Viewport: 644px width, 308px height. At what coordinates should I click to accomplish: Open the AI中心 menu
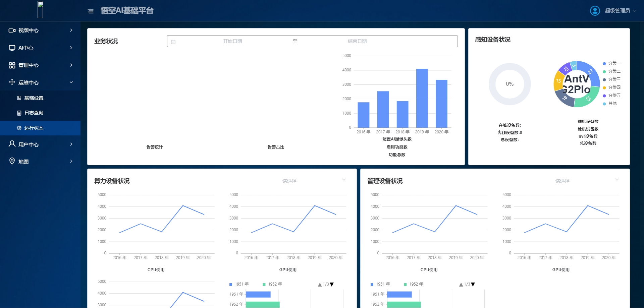(x=40, y=48)
